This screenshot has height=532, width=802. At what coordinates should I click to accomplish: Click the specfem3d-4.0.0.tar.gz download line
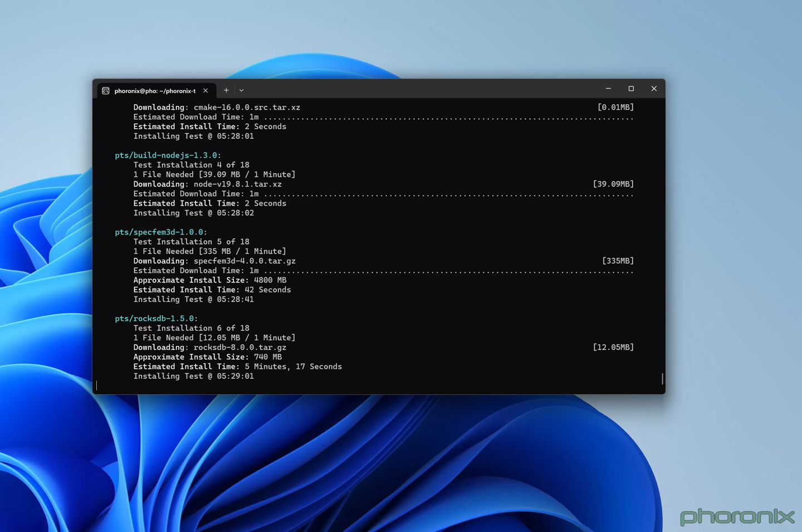[214, 261]
